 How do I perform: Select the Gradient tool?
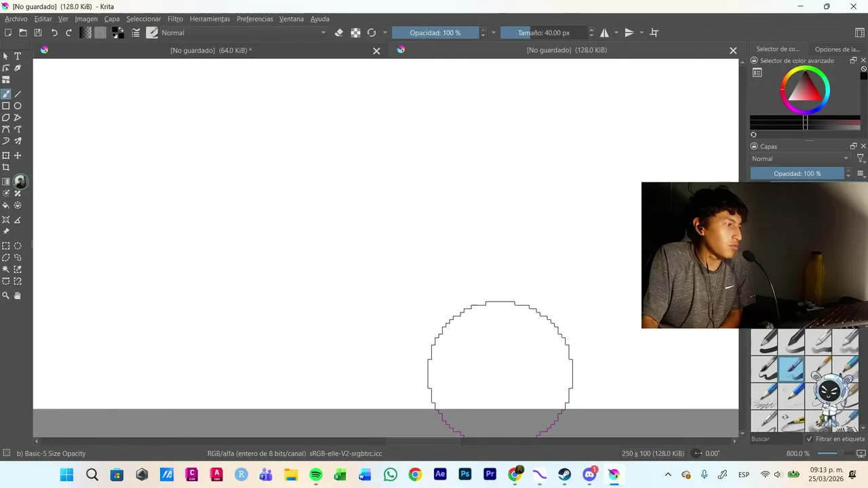[x=6, y=182]
